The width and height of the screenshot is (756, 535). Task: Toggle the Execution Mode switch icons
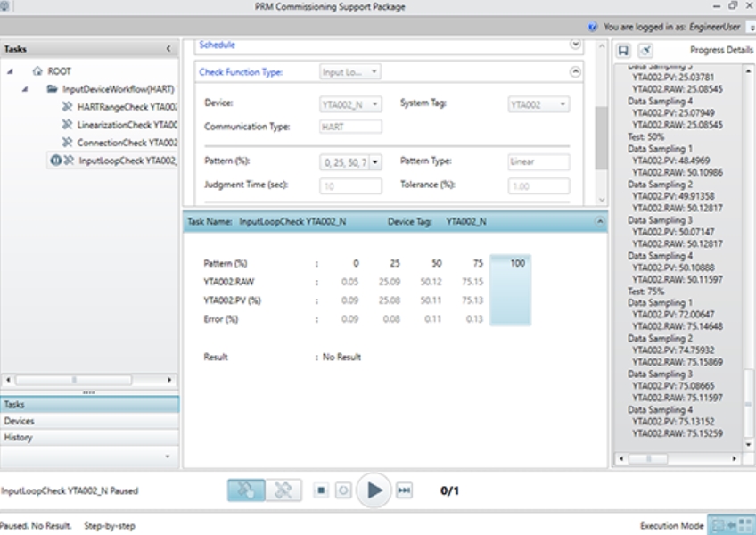(731, 525)
